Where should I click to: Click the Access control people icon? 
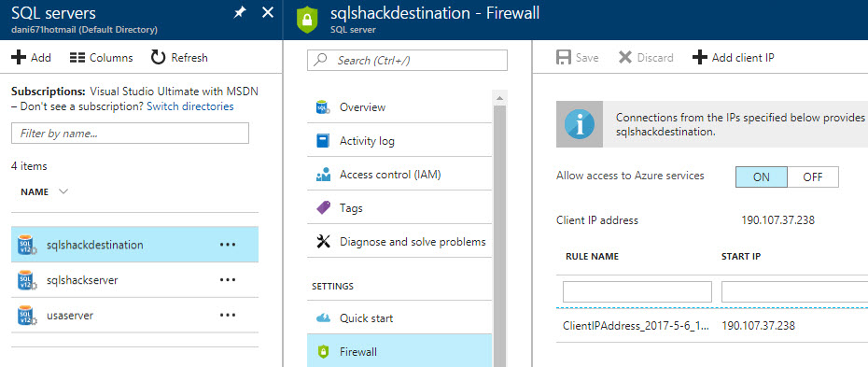pos(323,175)
